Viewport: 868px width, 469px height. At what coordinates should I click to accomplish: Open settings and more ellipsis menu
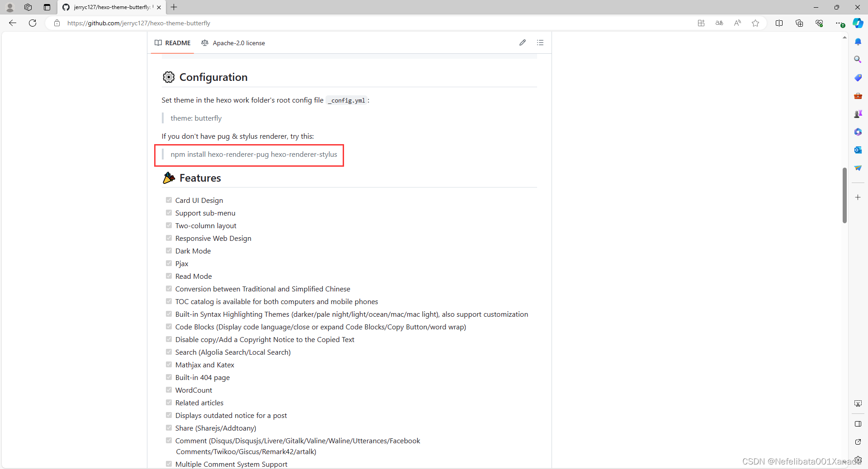(x=840, y=23)
